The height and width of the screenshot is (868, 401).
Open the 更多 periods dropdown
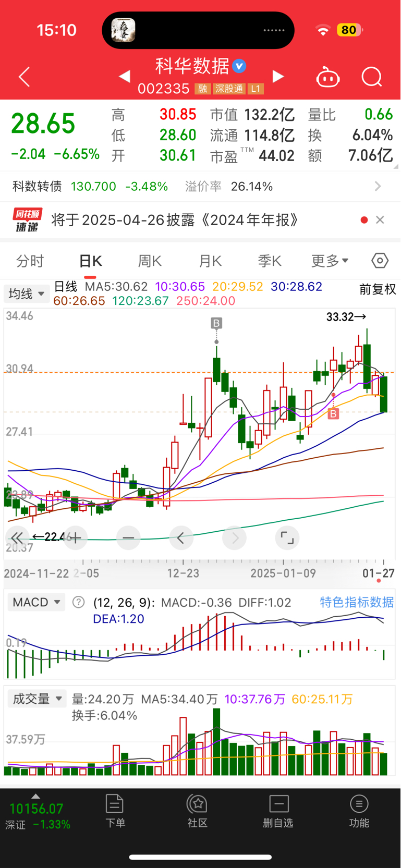330,261
